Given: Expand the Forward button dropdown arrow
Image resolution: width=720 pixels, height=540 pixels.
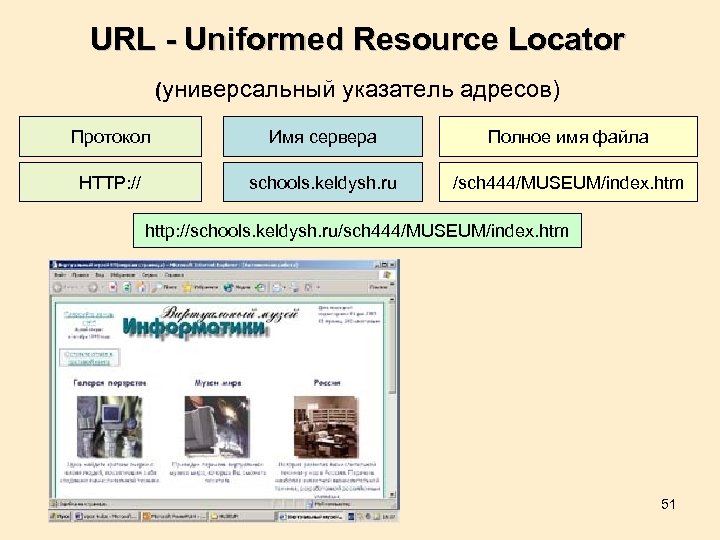Looking at the screenshot, I should tap(101, 287).
